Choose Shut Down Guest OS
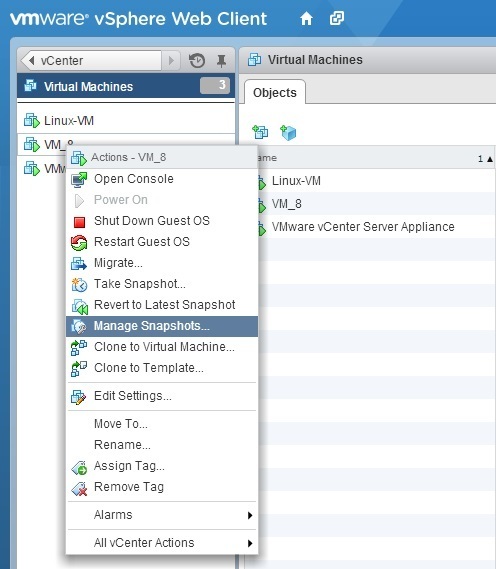Image resolution: width=496 pixels, height=569 pixels. (x=162, y=221)
